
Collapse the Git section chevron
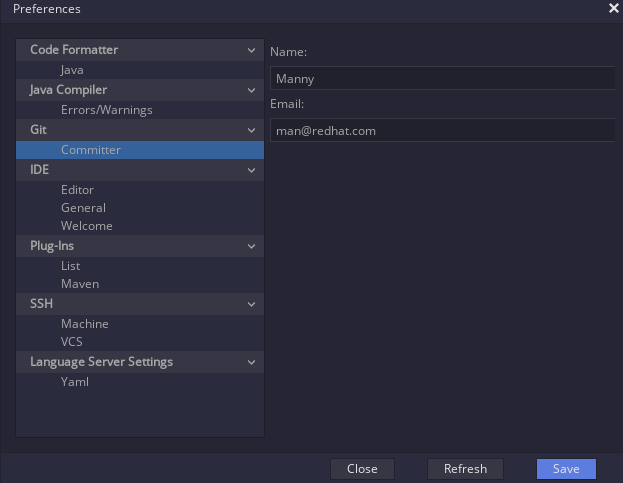(x=251, y=130)
